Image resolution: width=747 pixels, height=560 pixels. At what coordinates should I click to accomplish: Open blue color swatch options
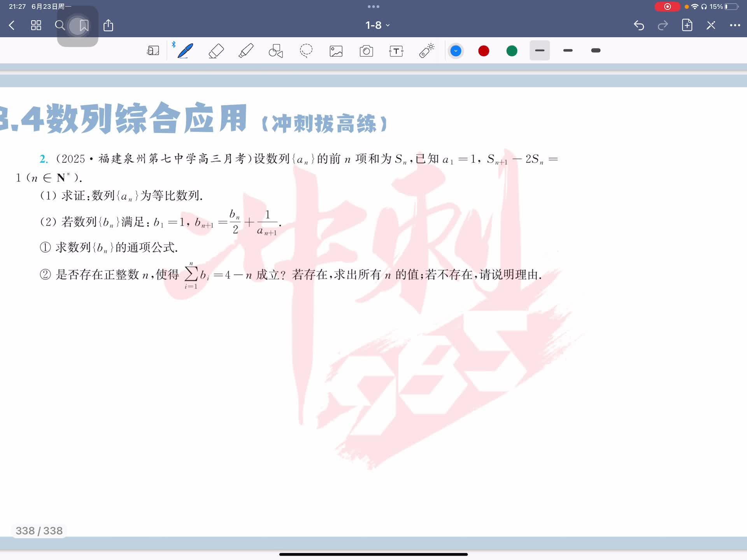tap(456, 51)
